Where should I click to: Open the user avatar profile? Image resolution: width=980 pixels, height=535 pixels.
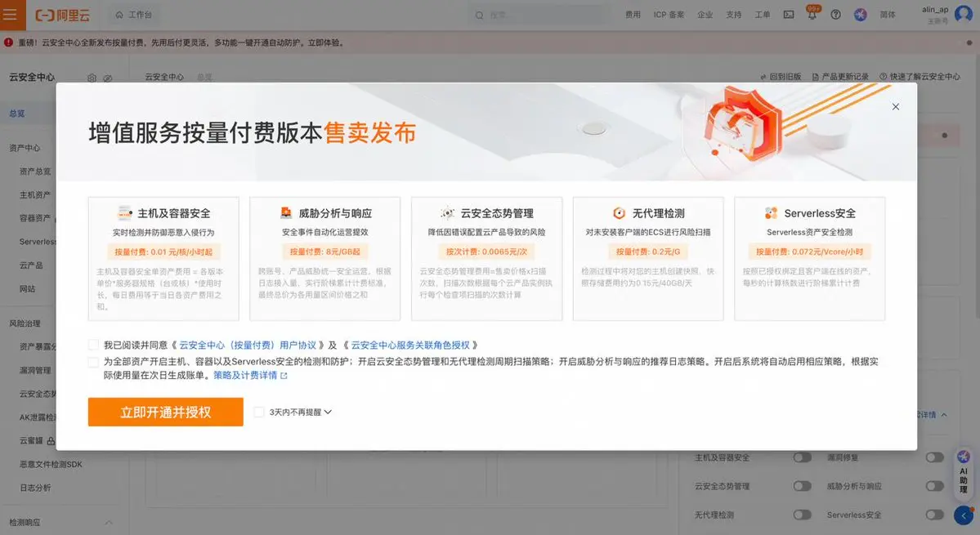tap(963, 15)
